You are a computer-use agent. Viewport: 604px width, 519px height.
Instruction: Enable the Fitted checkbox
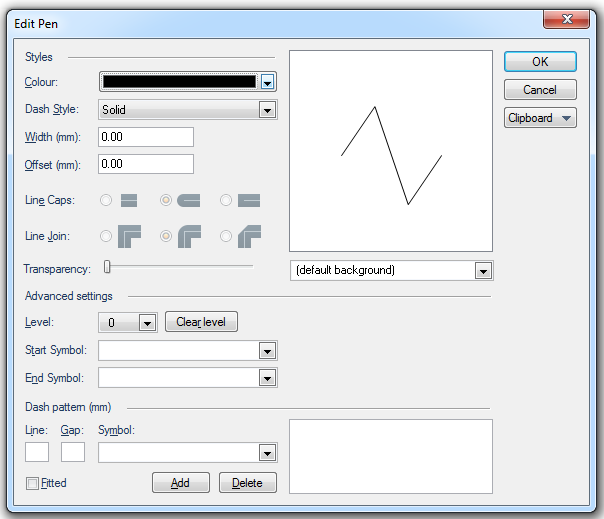[x=33, y=483]
